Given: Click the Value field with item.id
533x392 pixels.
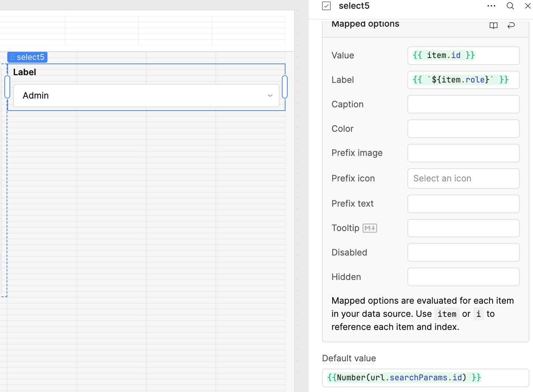Looking at the screenshot, I should click(463, 55).
